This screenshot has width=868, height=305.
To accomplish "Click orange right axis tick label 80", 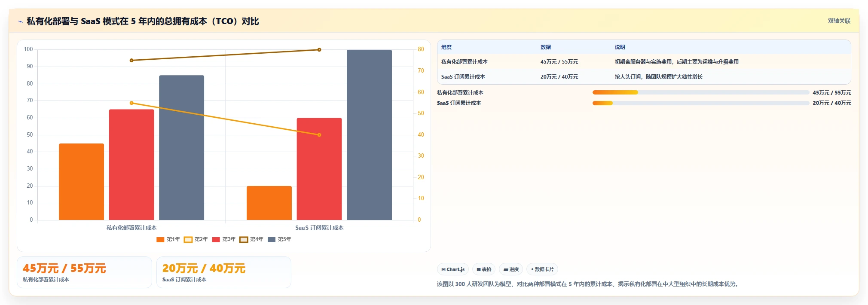I will pyautogui.click(x=421, y=49).
